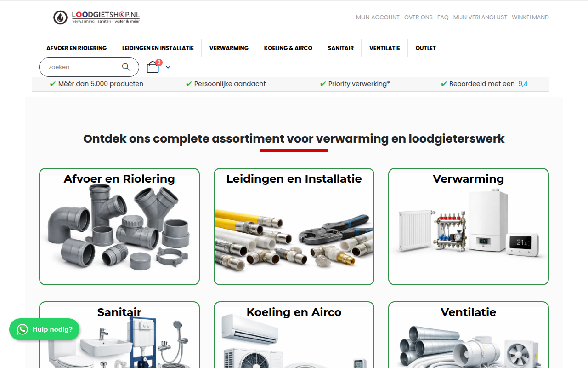Open the Verwarming menu item

(229, 48)
